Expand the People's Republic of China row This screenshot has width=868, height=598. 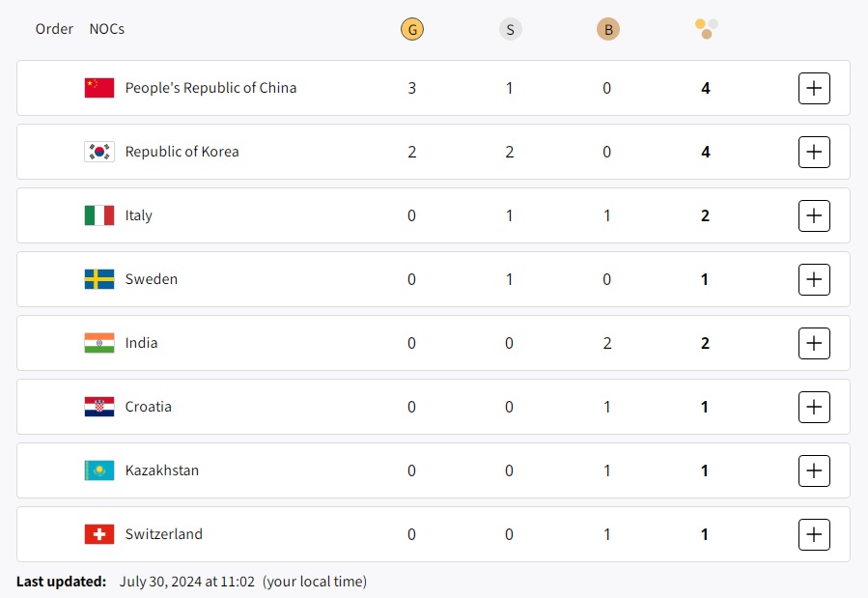point(814,88)
